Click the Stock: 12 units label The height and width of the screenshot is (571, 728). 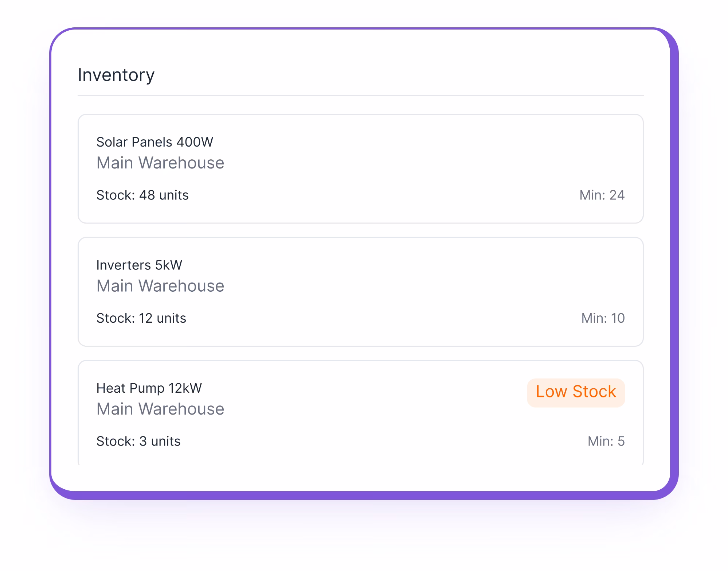[x=141, y=318]
